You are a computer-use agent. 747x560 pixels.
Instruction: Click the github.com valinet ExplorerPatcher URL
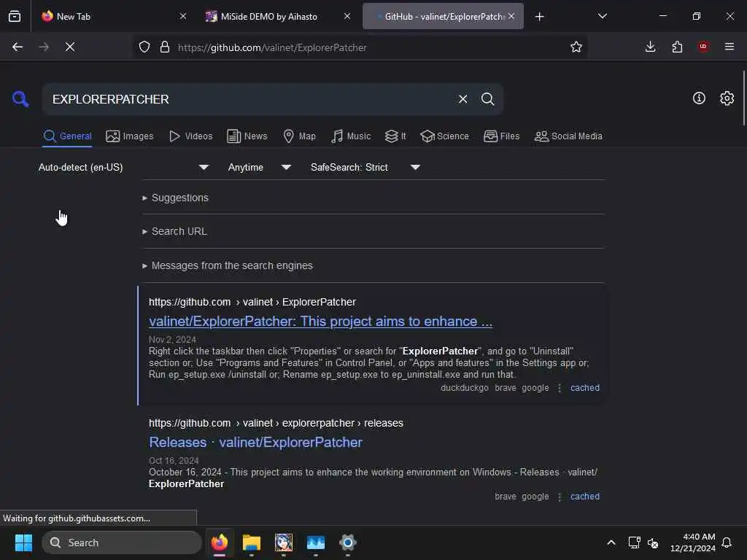pyautogui.click(x=252, y=302)
